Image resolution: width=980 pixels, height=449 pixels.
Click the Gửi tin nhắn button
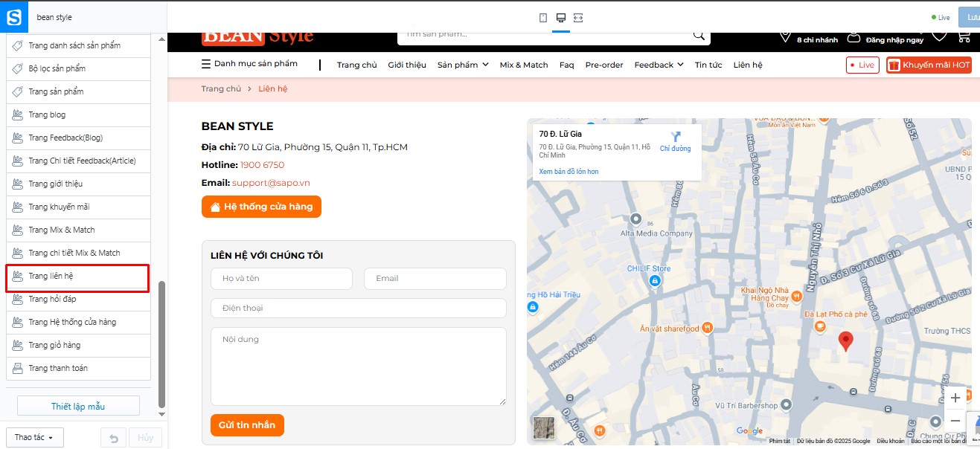pos(247,425)
